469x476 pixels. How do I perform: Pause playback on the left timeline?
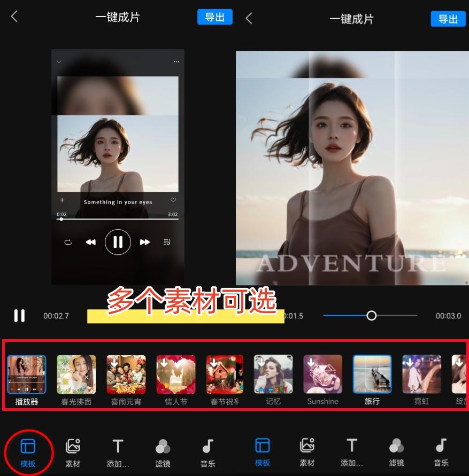19,316
